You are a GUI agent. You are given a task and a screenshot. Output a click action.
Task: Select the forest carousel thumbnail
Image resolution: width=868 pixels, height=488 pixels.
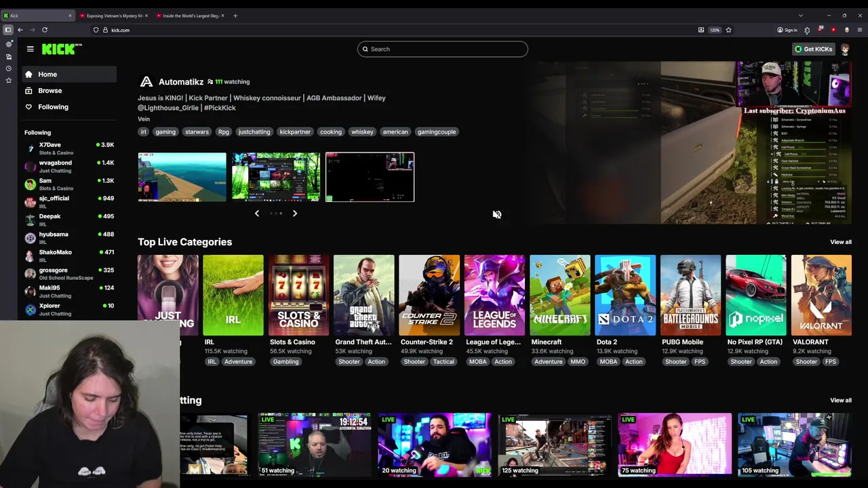pos(276,177)
